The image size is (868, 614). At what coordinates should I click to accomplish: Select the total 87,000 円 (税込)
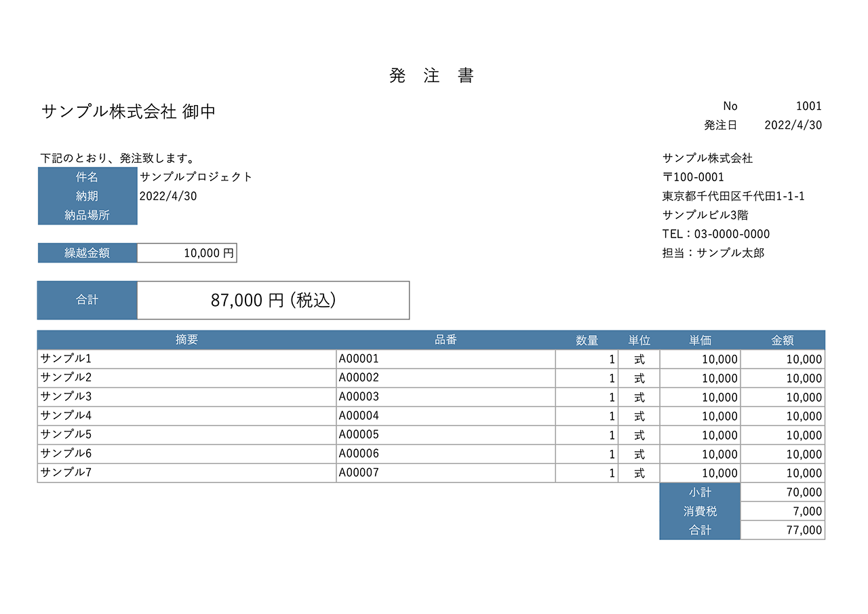click(x=273, y=300)
